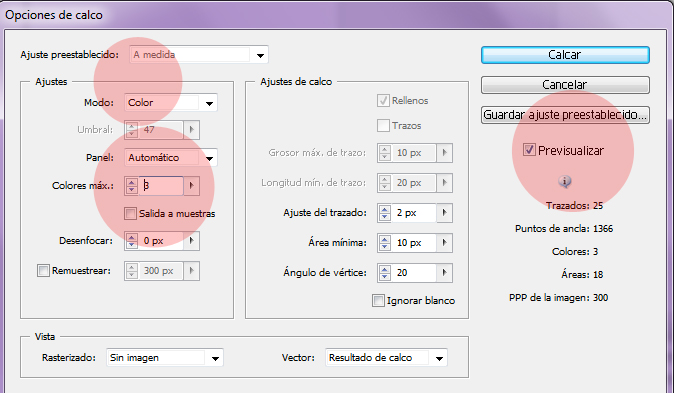Enable the Salida a muestras checkbox
This screenshot has height=393, width=674.
(130, 213)
